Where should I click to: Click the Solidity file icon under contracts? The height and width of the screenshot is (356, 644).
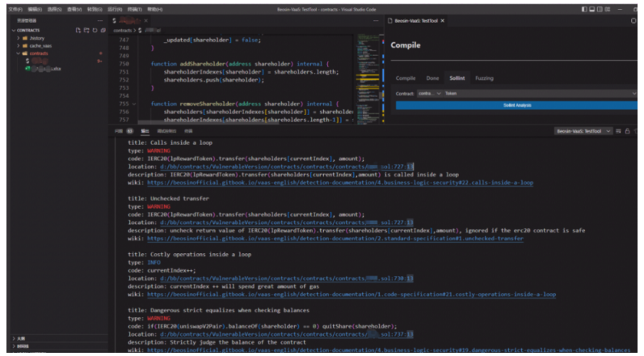[x=27, y=61]
